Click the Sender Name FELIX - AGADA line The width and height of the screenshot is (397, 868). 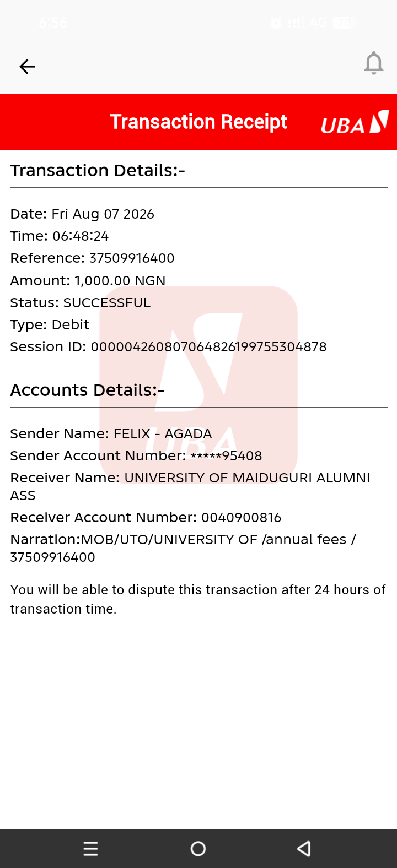(x=111, y=434)
